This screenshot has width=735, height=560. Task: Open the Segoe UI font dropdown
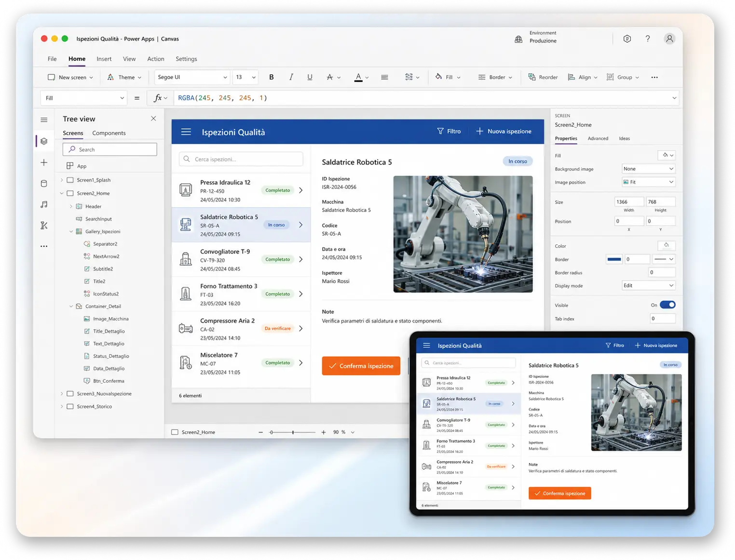coord(192,77)
